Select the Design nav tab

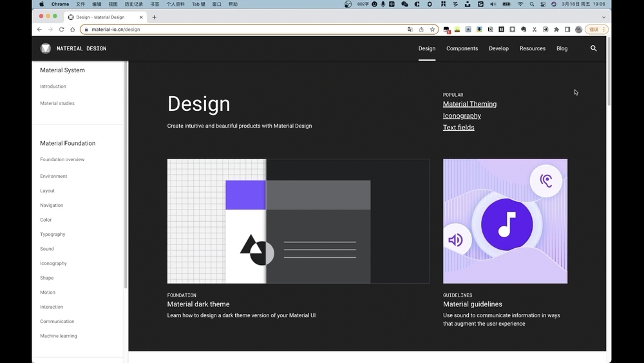click(x=427, y=48)
